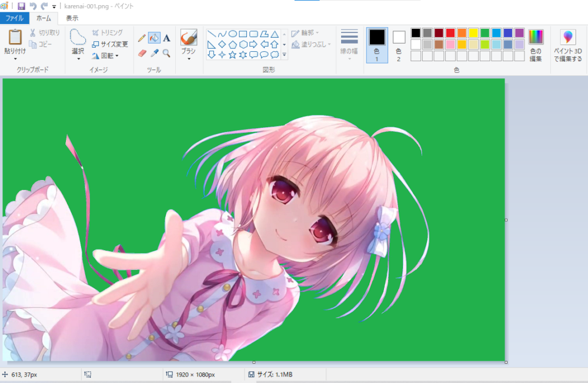Choose the yellow palette color
Screen dimensions: 588x383
pos(473,33)
